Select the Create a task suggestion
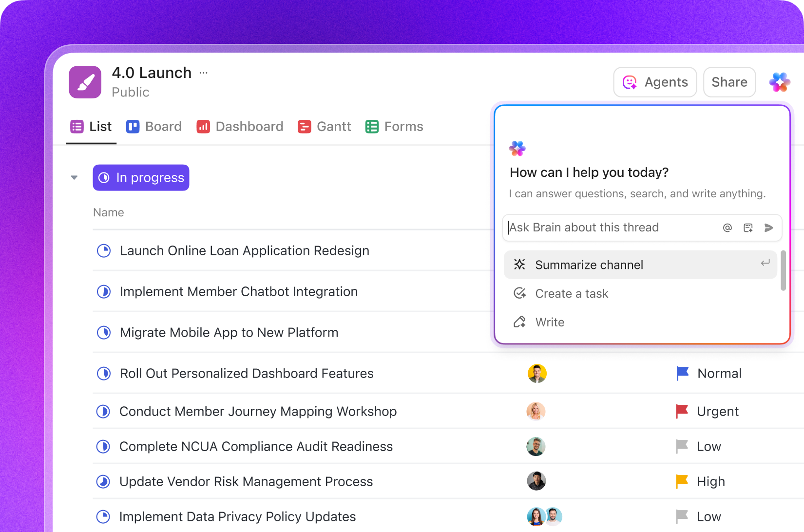 coord(640,294)
